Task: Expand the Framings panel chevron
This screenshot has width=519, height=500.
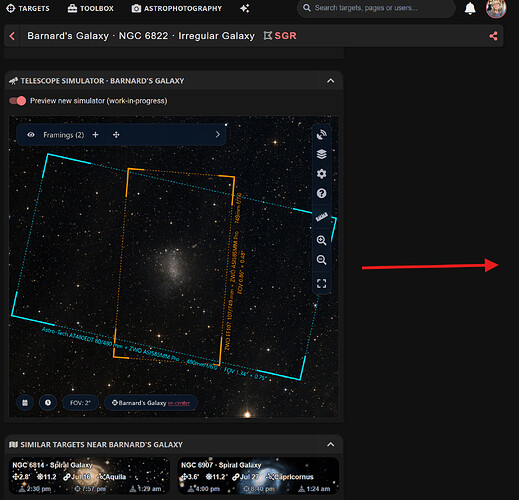Action: tap(218, 134)
